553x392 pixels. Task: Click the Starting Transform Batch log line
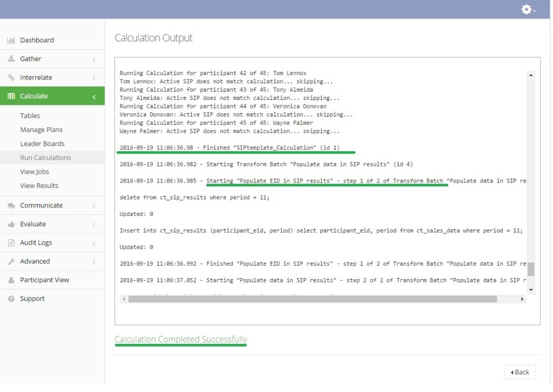266,164
